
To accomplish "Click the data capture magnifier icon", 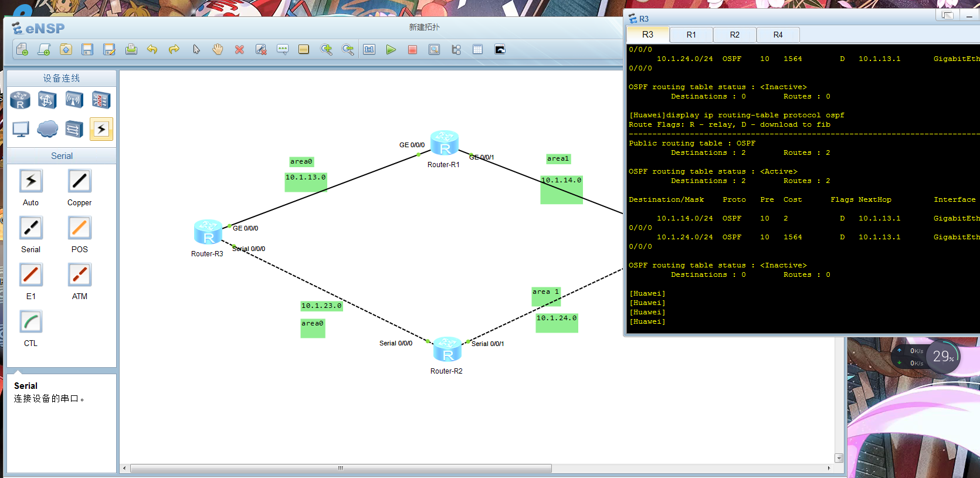I will point(434,49).
